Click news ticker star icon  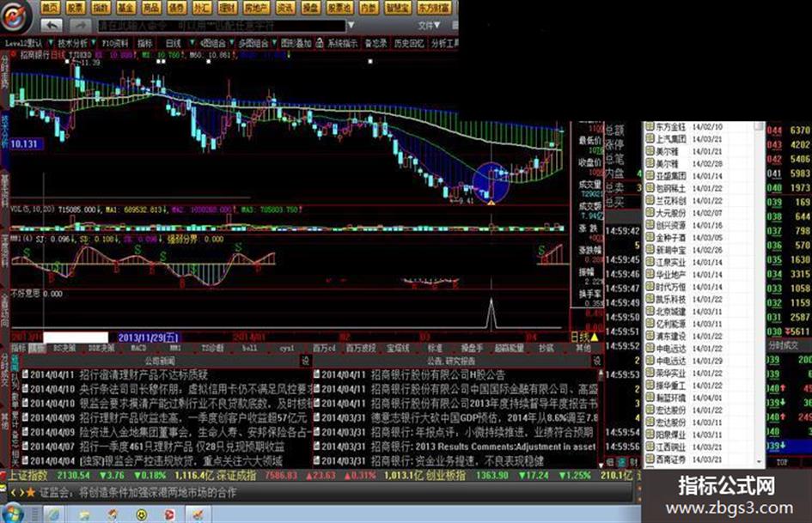coord(31,492)
